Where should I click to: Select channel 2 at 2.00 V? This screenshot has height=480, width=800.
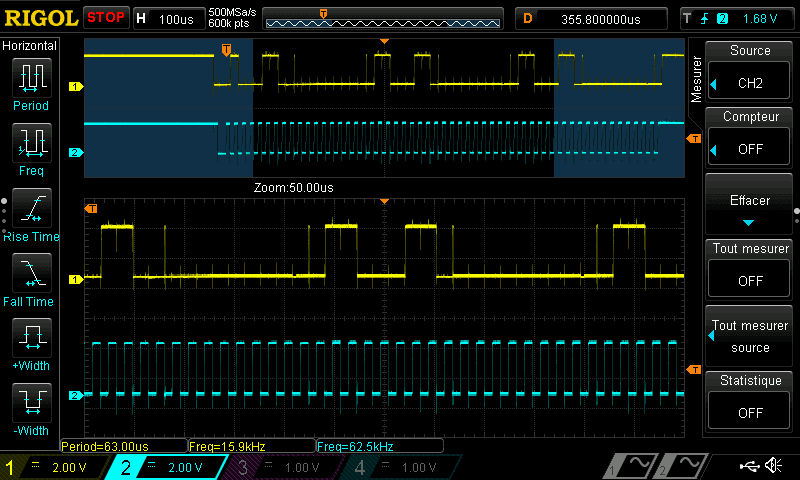click(167, 467)
